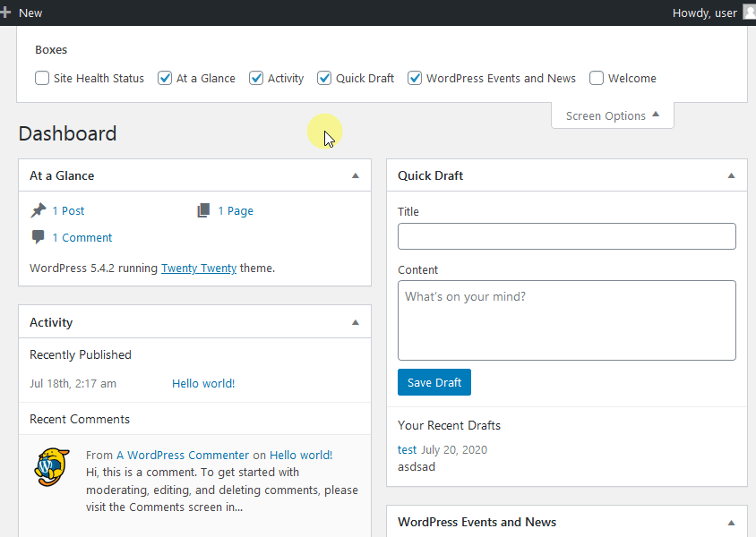Enable the Site Health Status checkbox
756x537 pixels.
pos(42,78)
